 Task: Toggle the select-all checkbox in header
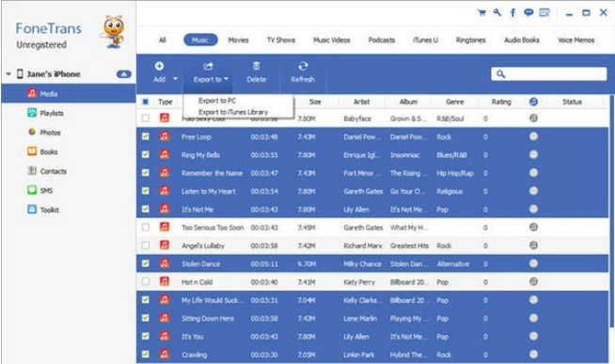click(145, 102)
